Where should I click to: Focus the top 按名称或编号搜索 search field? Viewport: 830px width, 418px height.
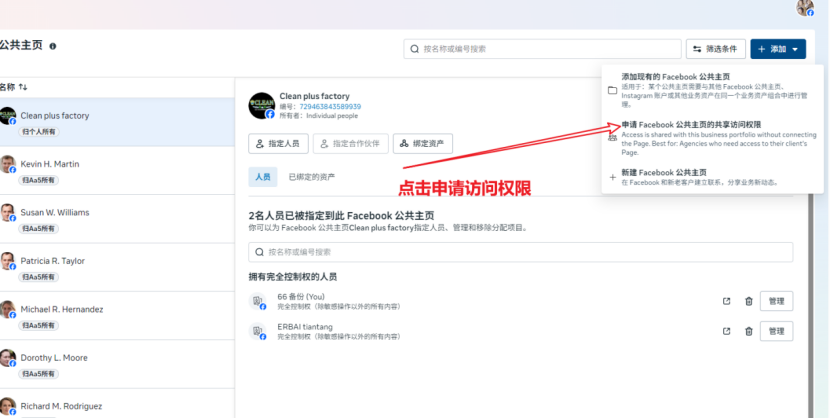click(x=543, y=49)
